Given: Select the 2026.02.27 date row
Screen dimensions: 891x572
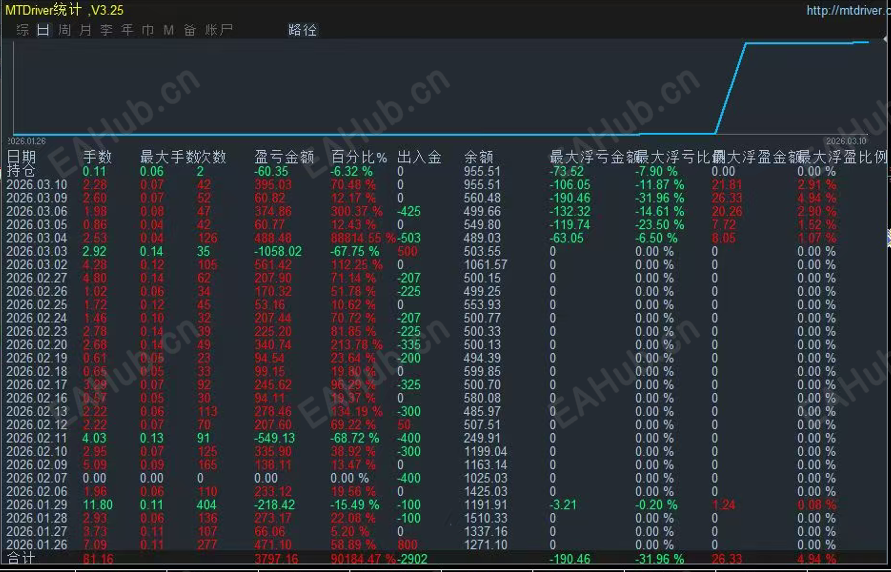Looking at the screenshot, I should [x=37, y=278].
